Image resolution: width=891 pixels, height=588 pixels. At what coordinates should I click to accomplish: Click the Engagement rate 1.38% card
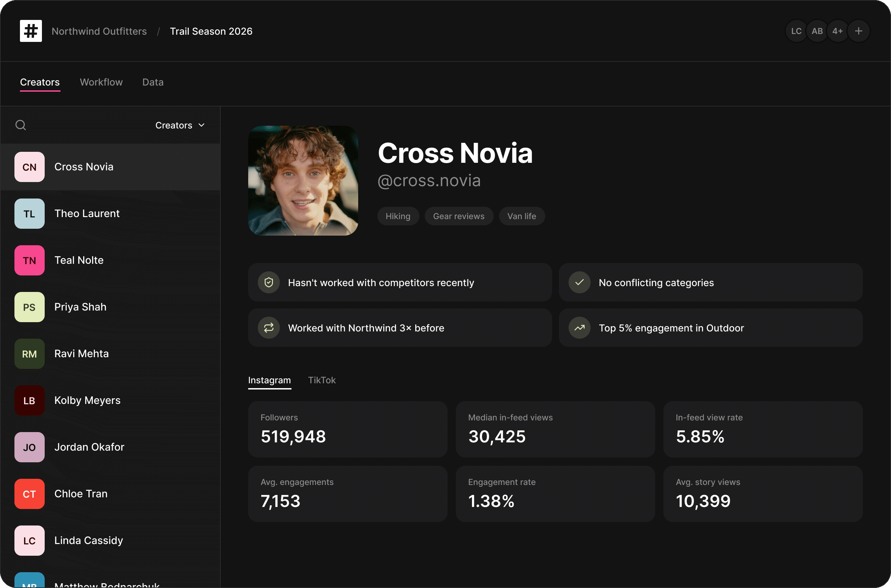555,494
